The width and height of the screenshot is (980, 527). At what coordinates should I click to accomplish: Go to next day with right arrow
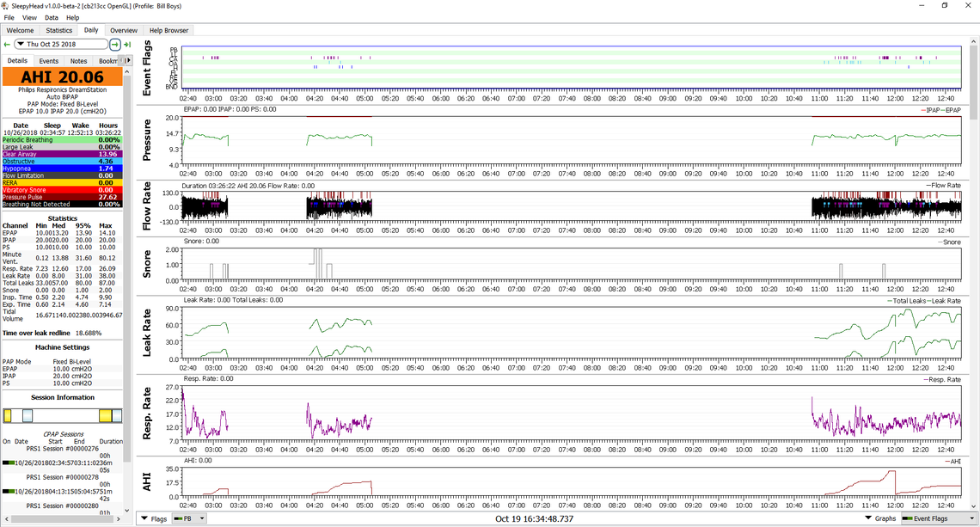(115, 44)
